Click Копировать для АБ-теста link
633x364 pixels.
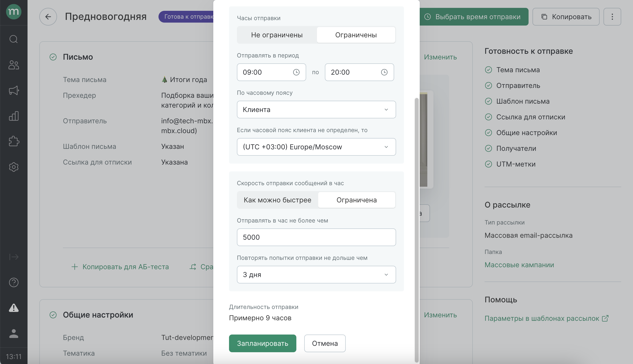(x=120, y=267)
